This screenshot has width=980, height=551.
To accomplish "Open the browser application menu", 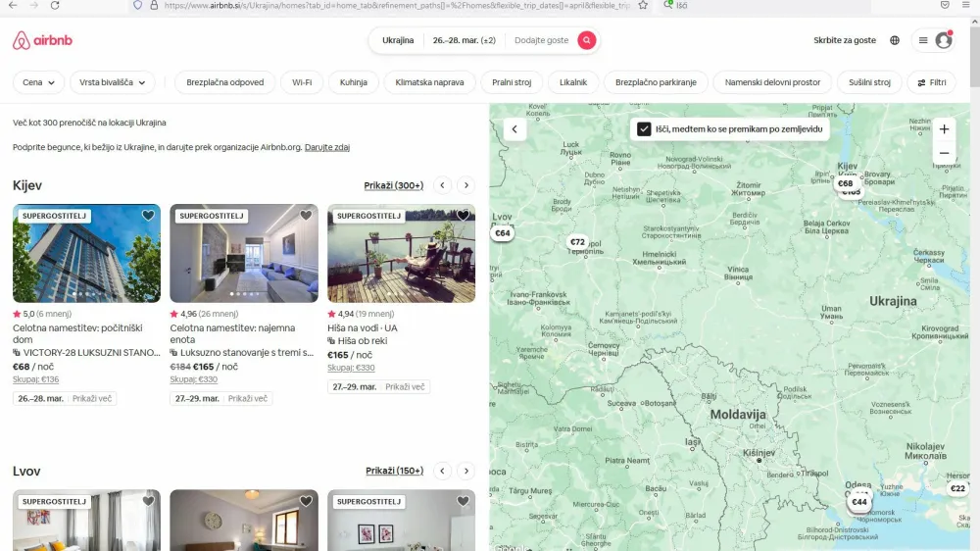I will coord(965,5).
